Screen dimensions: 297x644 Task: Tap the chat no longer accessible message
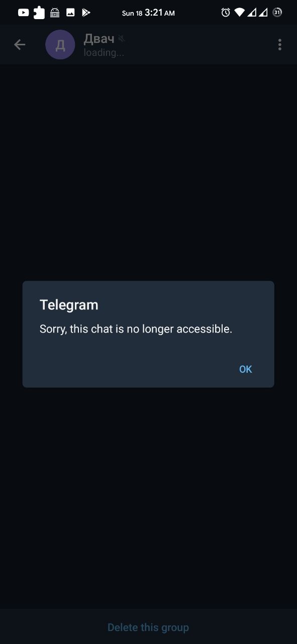tap(136, 330)
